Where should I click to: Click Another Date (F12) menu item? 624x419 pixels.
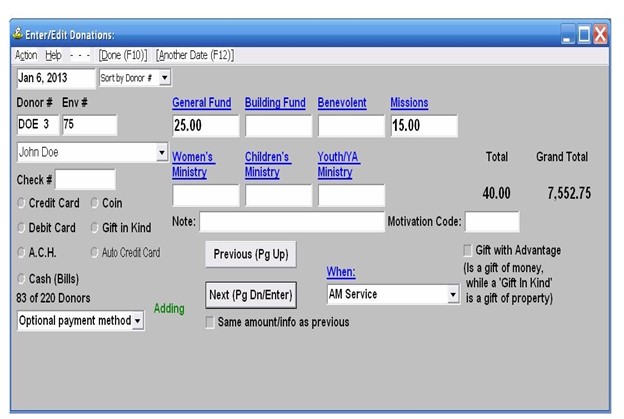(195, 55)
